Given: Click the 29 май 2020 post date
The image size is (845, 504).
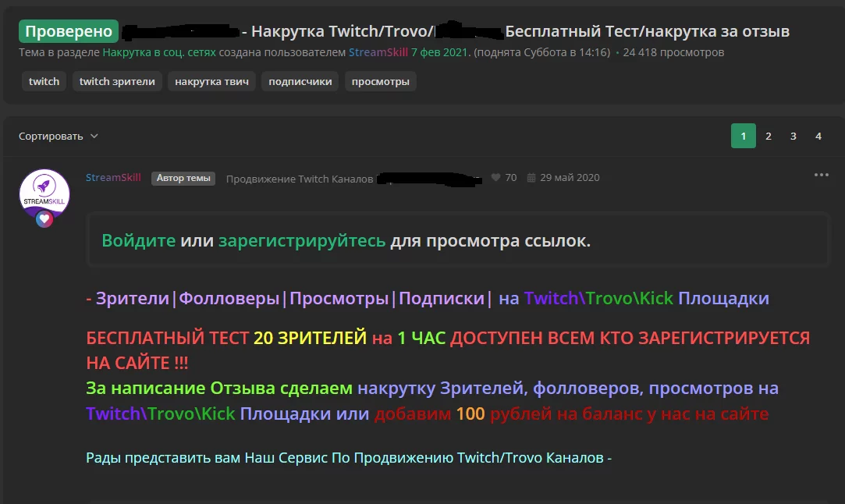Looking at the screenshot, I should tap(570, 177).
